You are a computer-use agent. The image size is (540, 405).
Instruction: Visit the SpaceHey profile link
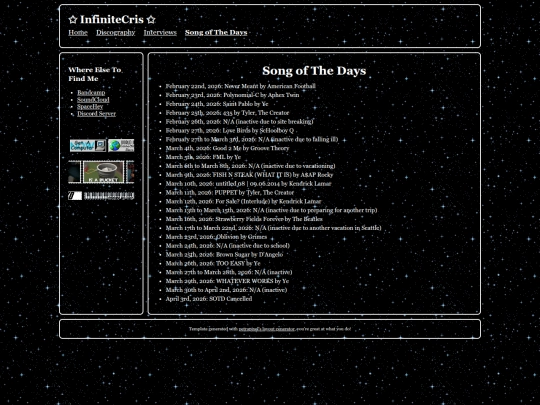(x=90, y=106)
